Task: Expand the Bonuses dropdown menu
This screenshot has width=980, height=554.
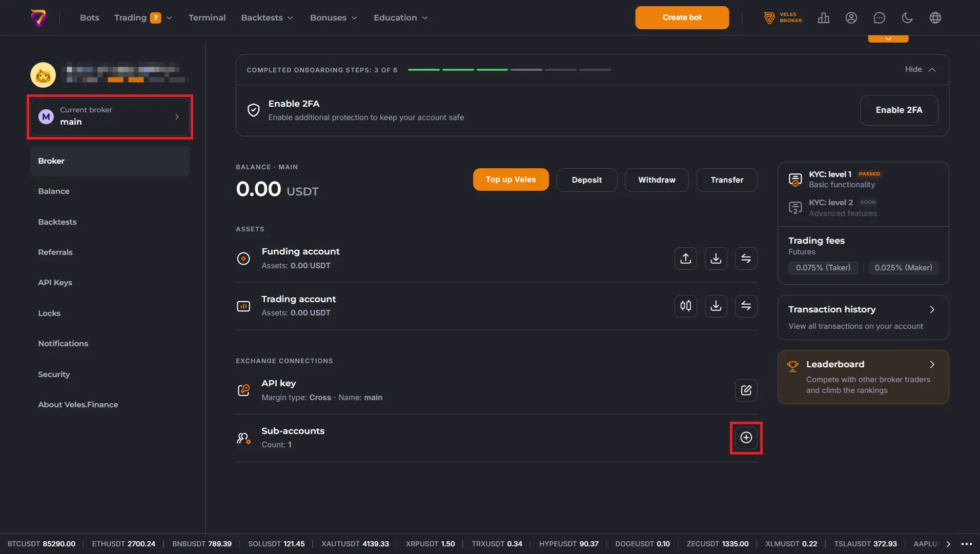Action: coord(333,17)
